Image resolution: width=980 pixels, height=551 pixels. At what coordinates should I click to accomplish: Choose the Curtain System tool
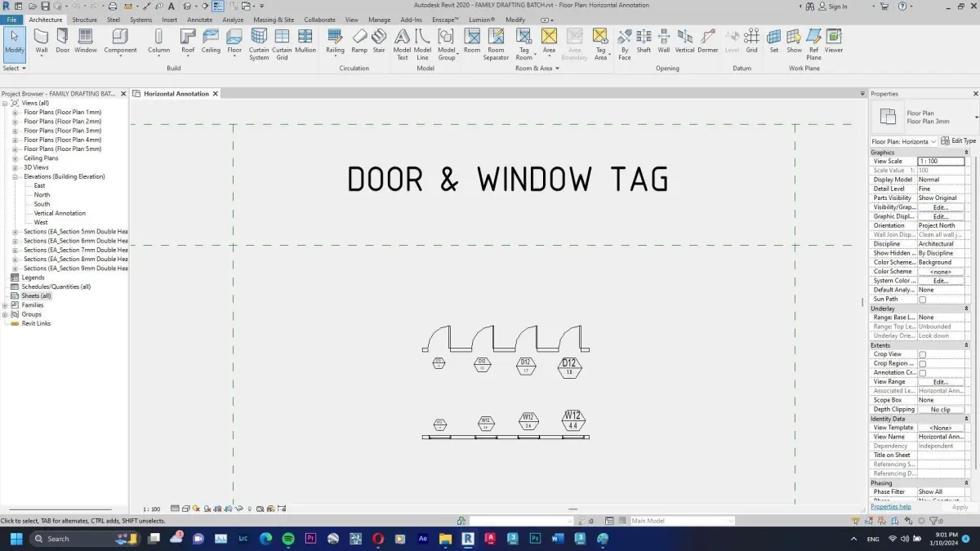tap(259, 44)
